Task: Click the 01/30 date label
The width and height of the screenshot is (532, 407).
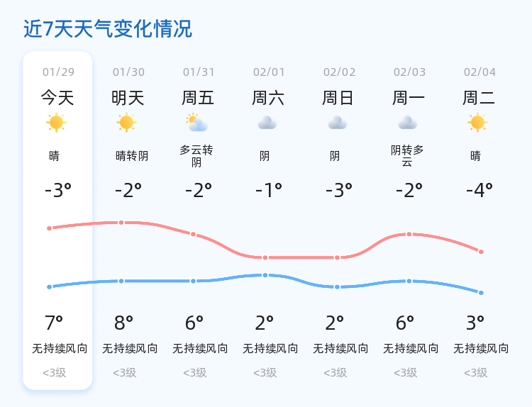Action: (x=128, y=72)
